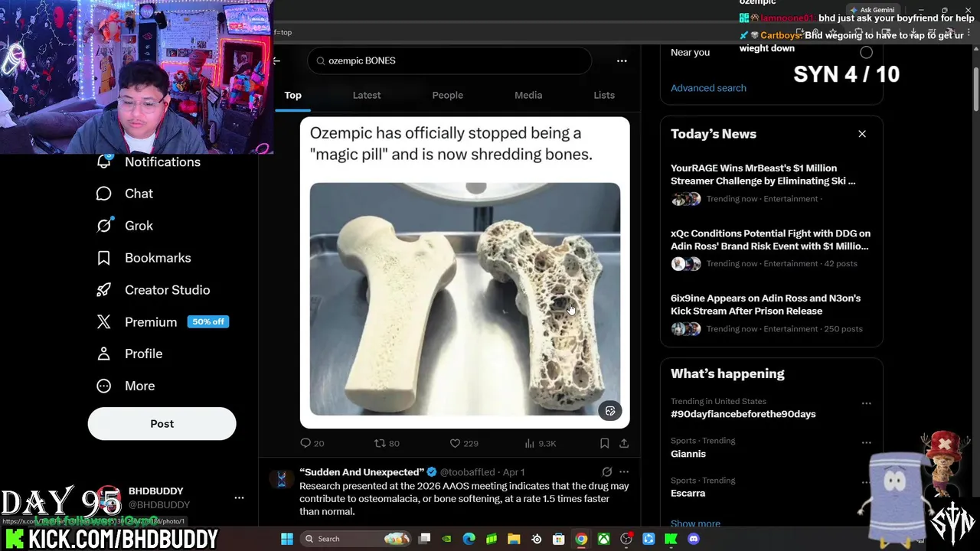The height and width of the screenshot is (551, 980).
Task: Click Show more under What's happening
Action: click(x=695, y=523)
